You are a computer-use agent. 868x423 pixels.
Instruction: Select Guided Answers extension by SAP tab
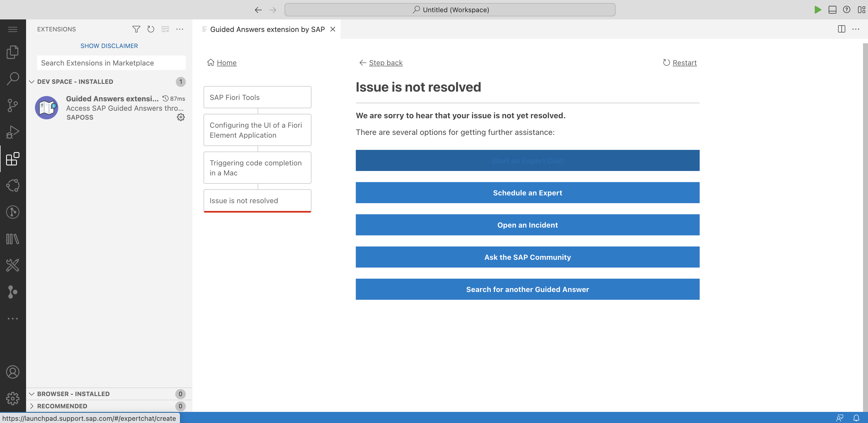(x=267, y=29)
